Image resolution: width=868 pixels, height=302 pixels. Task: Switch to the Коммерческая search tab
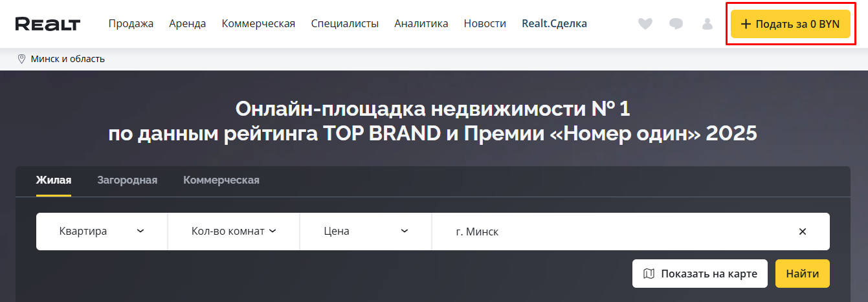click(x=221, y=180)
